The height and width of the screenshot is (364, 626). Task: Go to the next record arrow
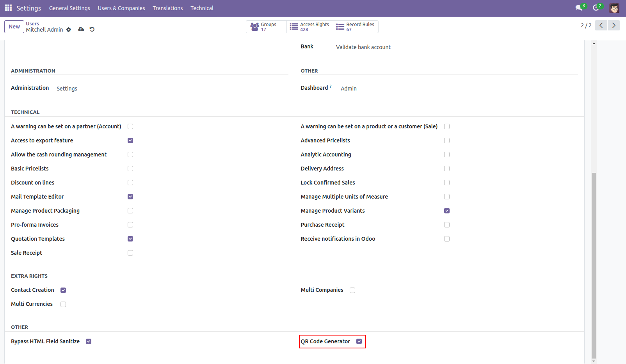click(x=614, y=25)
